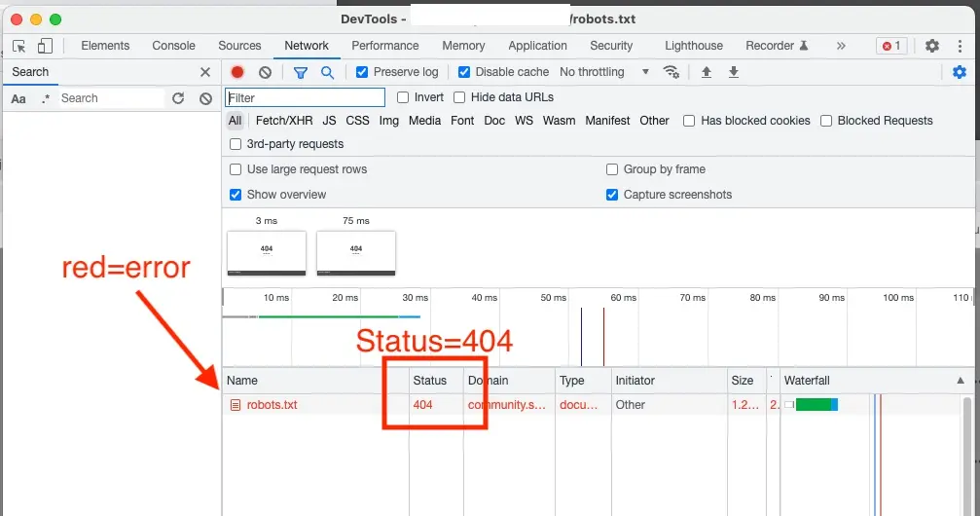Toggle regular expression search option
This screenshot has height=516, width=980.
tap(45, 99)
